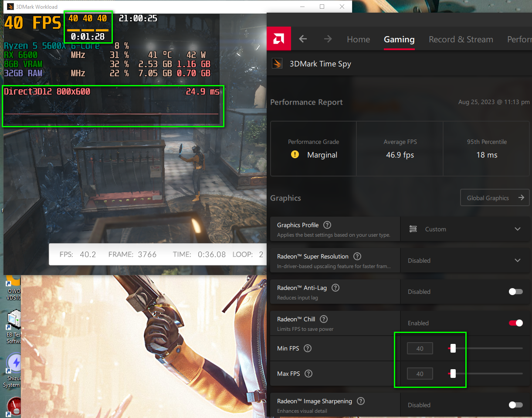This screenshot has height=418, width=532.
Task: Click the Direct3D12 800x600 overlay text
Action: (x=47, y=92)
